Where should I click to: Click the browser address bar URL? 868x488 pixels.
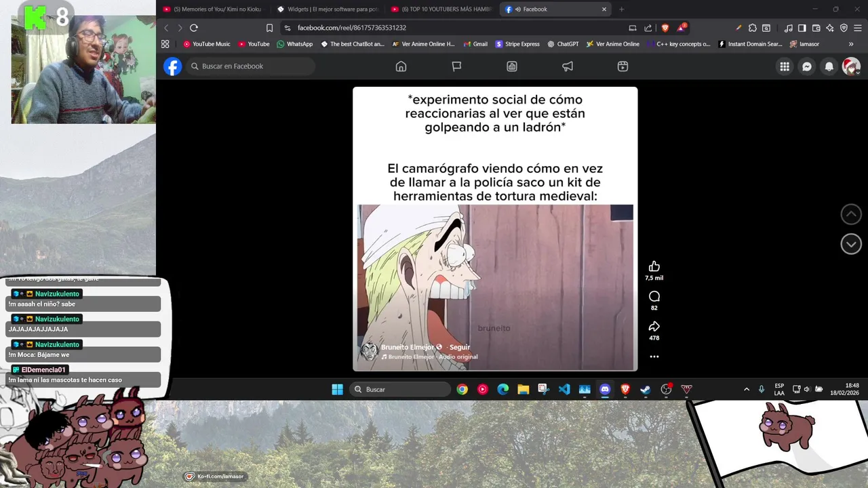[x=352, y=28]
